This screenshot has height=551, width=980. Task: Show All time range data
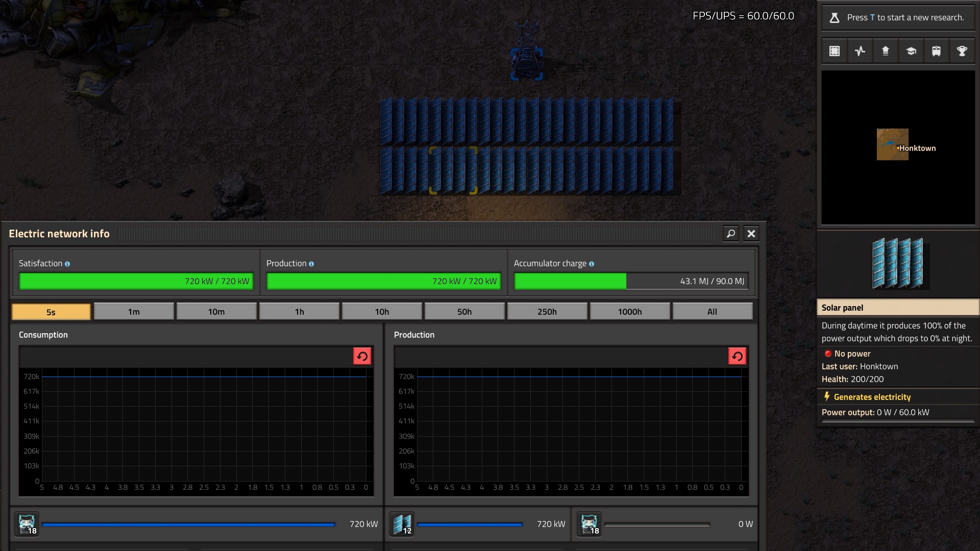(x=712, y=312)
